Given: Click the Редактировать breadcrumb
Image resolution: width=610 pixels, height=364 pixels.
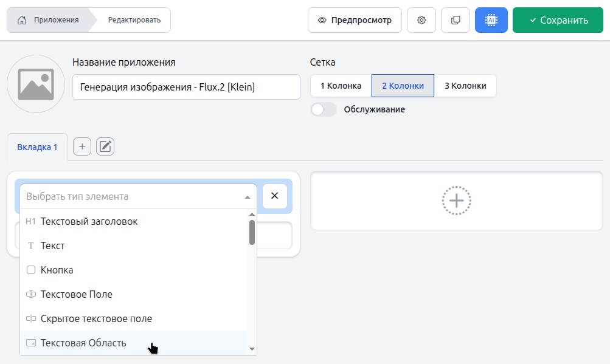Looking at the screenshot, I should [x=134, y=20].
